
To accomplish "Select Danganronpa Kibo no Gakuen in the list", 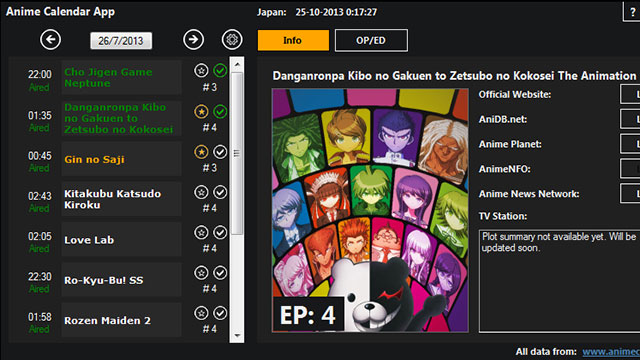I will pyautogui.click(x=122, y=118).
